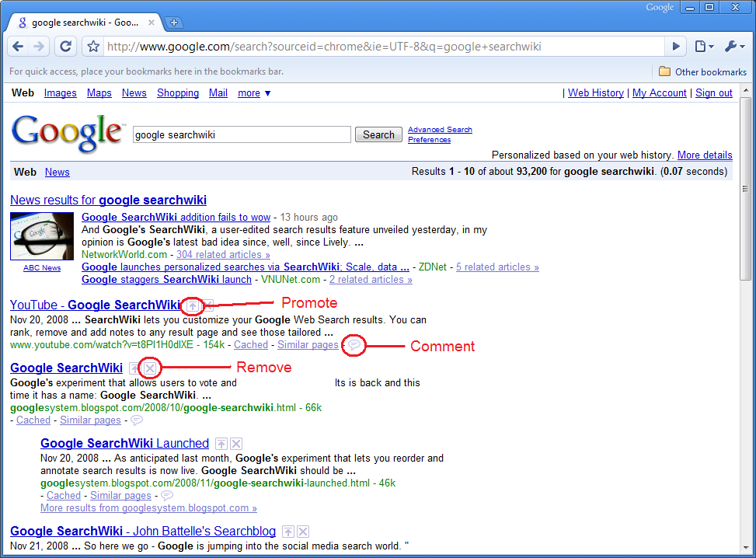
Task: Promote the bold 'Google SearchWiki' blogspot result
Action: [134, 368]
